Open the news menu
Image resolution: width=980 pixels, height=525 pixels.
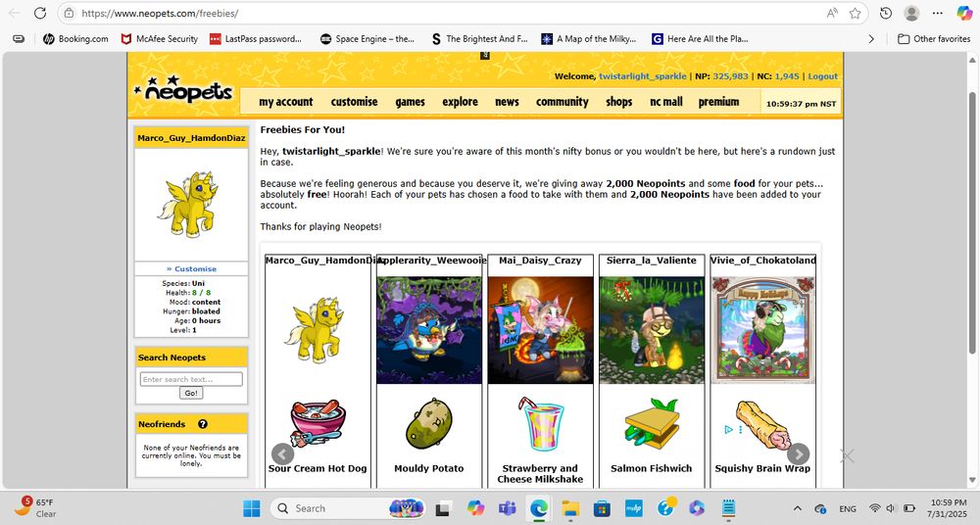point(507,102)
